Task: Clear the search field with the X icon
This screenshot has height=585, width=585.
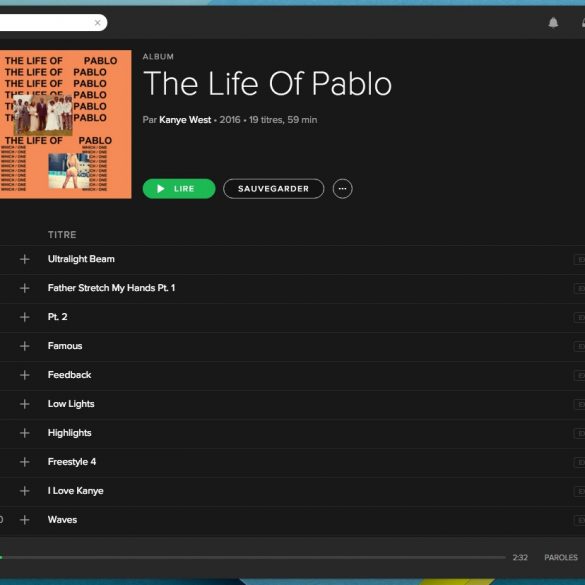Action: pyautogui.click(x=97, y=23)
